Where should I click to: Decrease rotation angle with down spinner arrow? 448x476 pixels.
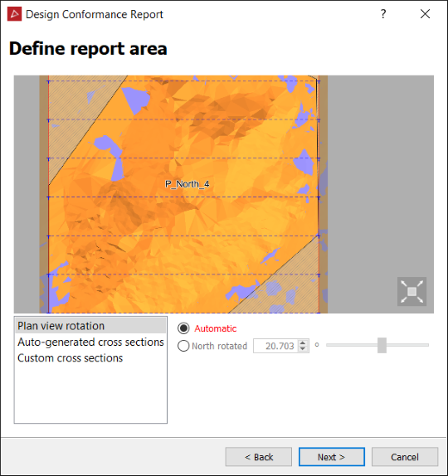(x=303, y=348)
